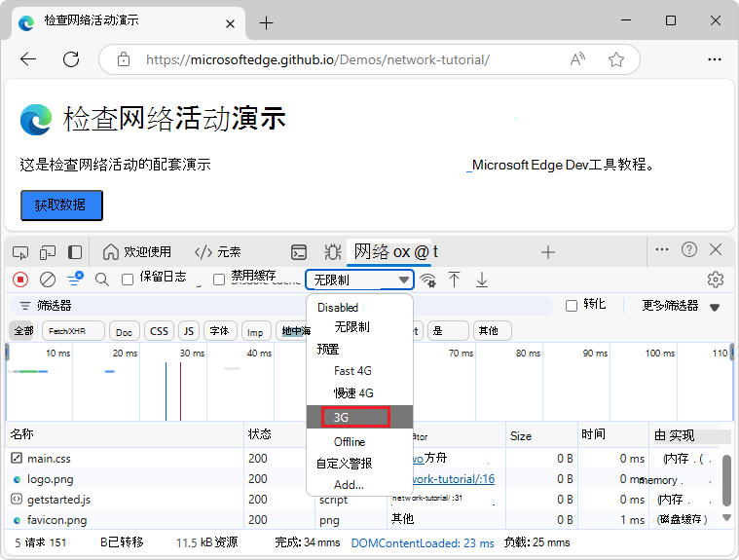Filter by Img requests
The image size is (739, 560).
tap(256, 331)
